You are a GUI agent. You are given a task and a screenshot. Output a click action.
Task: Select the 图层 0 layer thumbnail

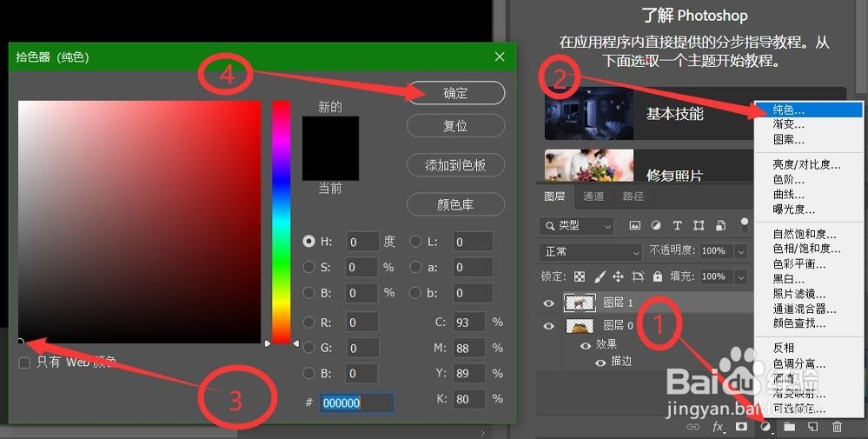(580, 325)
